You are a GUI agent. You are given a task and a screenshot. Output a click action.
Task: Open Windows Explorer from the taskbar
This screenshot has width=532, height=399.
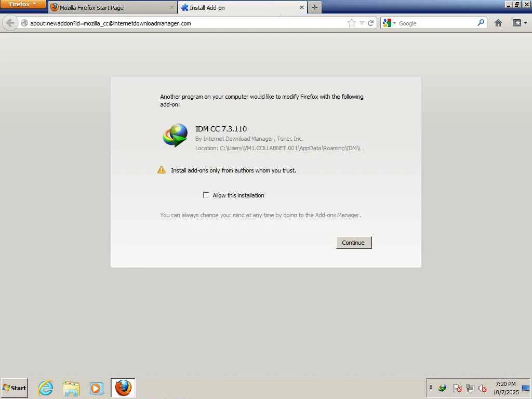point(71,388)
